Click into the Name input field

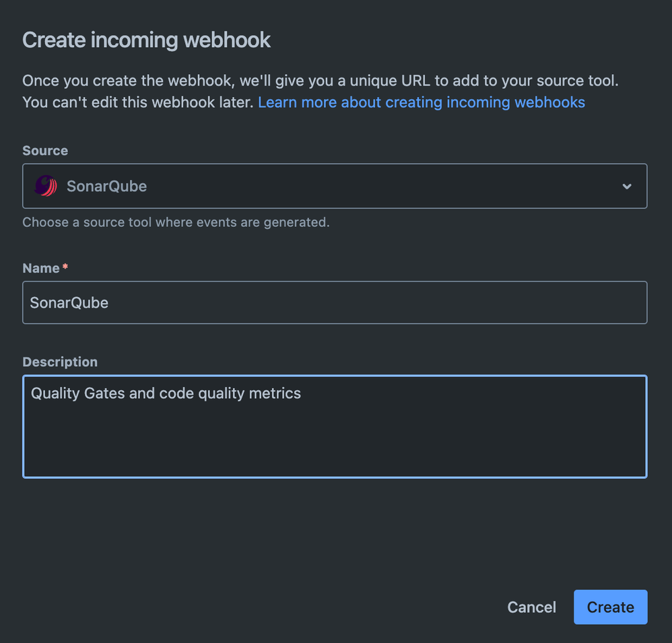pyautogui.click(x=335, y=302)
